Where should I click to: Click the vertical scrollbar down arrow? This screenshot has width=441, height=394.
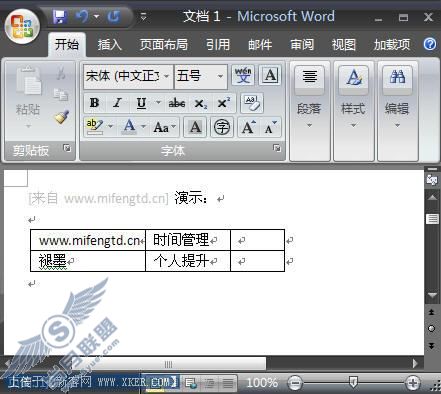[x=432, y=295]
